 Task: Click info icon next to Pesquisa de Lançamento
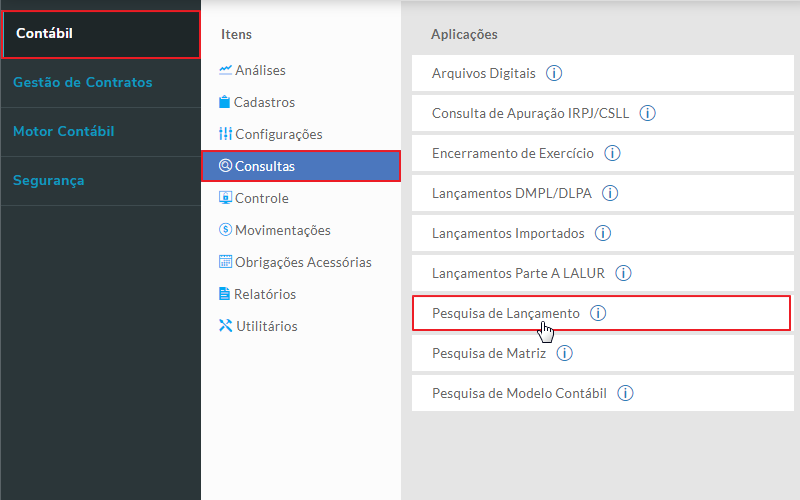pos(598,313)
